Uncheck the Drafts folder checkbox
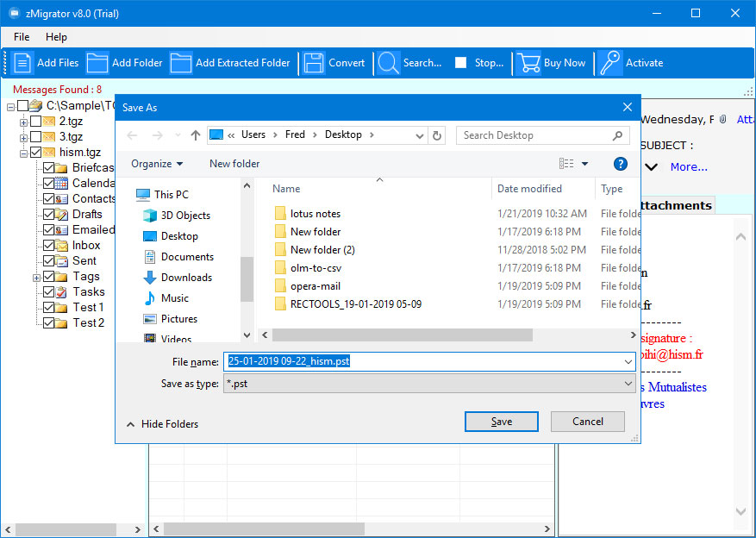 pos(48,214)
